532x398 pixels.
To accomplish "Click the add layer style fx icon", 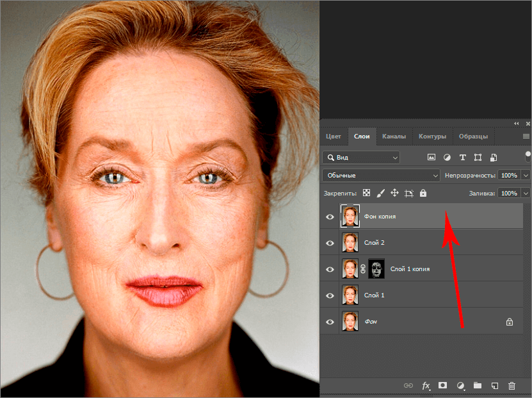I will pos(426,385).
